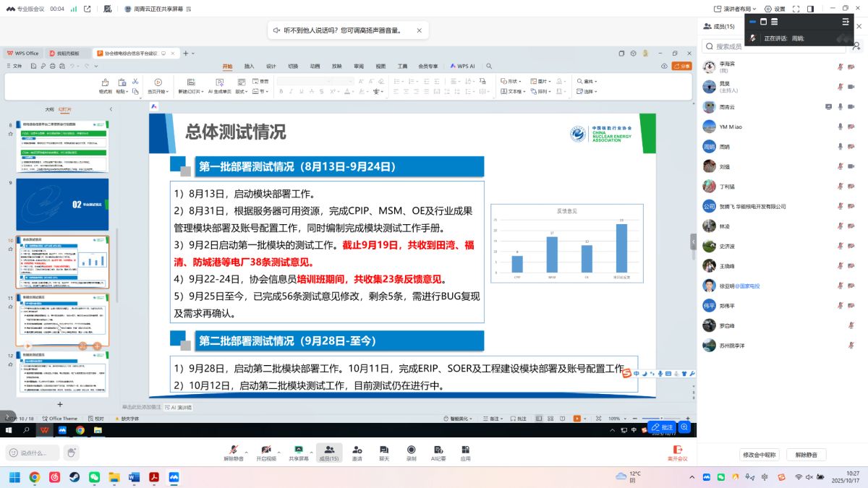Viewport: 868px width, 488px height.
Task: Open the 聊天 chat panel
Action: click(384, 452)
